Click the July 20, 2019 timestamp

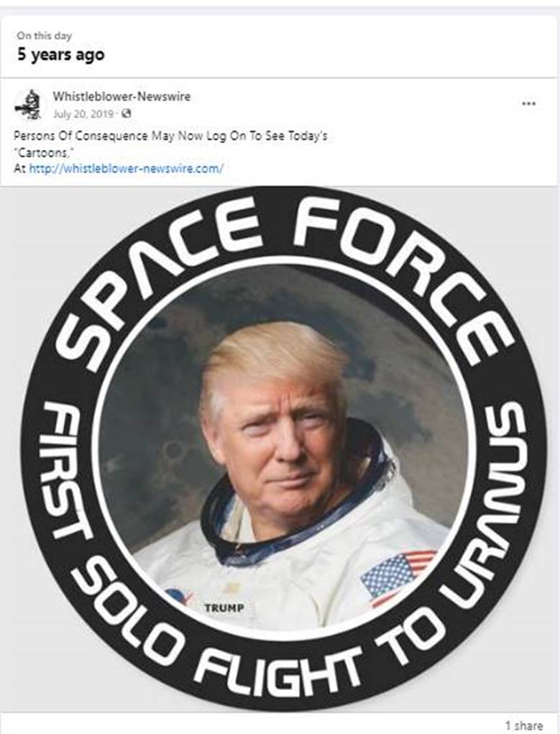[83, 114]
